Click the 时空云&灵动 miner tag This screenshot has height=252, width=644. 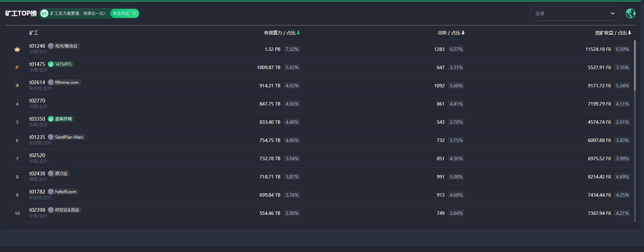pyautogui.click(x=67, y=210)
